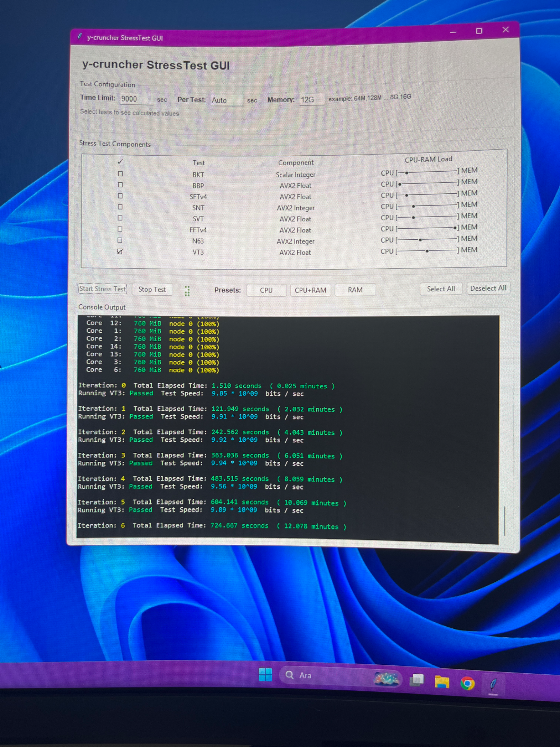The image size is (560, 747).
Task: Click the header checkmark column toggle
Action: pyautogui.click(x=120, y=162)
